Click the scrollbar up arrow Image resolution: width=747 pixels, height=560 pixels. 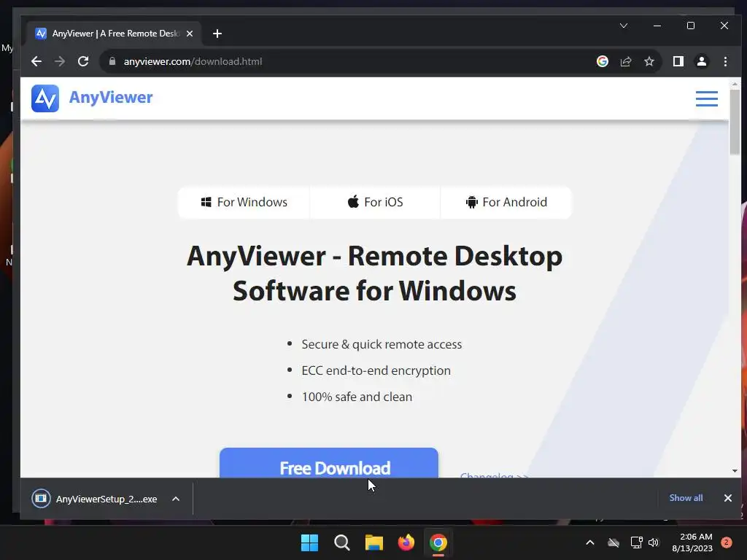(x=735, y=84)
